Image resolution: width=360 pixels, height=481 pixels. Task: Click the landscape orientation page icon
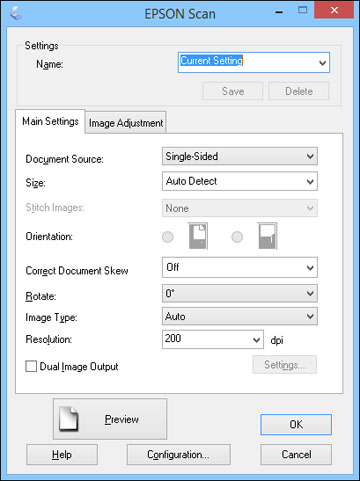pos(268,236)
